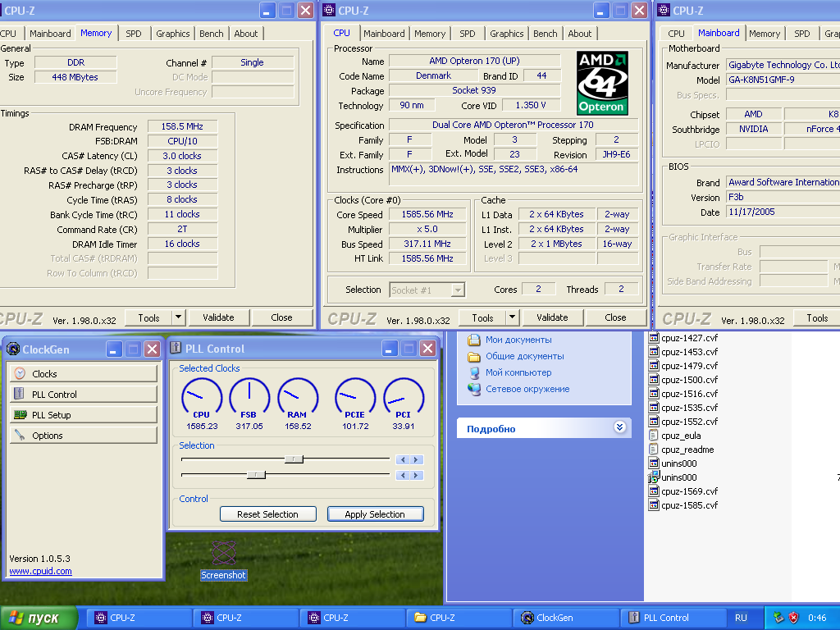Click the taskbar clock showing 0:46
The image size is (840, 630).
point(817,618)
